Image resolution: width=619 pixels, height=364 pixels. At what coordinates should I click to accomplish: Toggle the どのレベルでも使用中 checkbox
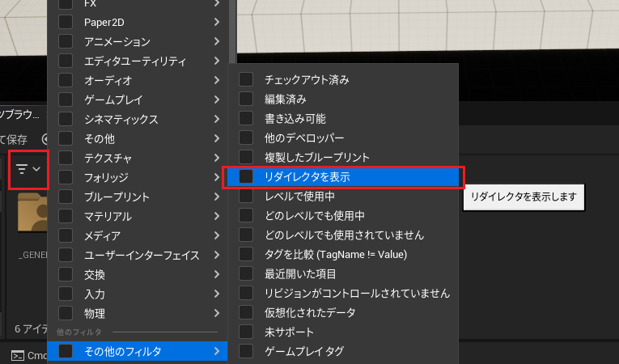click(246, 215)
